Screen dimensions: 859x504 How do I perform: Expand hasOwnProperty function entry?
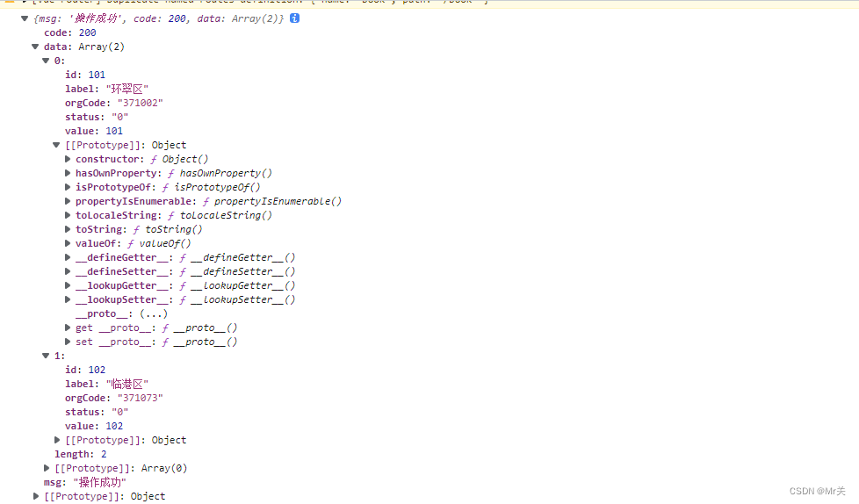coord(68,173)
